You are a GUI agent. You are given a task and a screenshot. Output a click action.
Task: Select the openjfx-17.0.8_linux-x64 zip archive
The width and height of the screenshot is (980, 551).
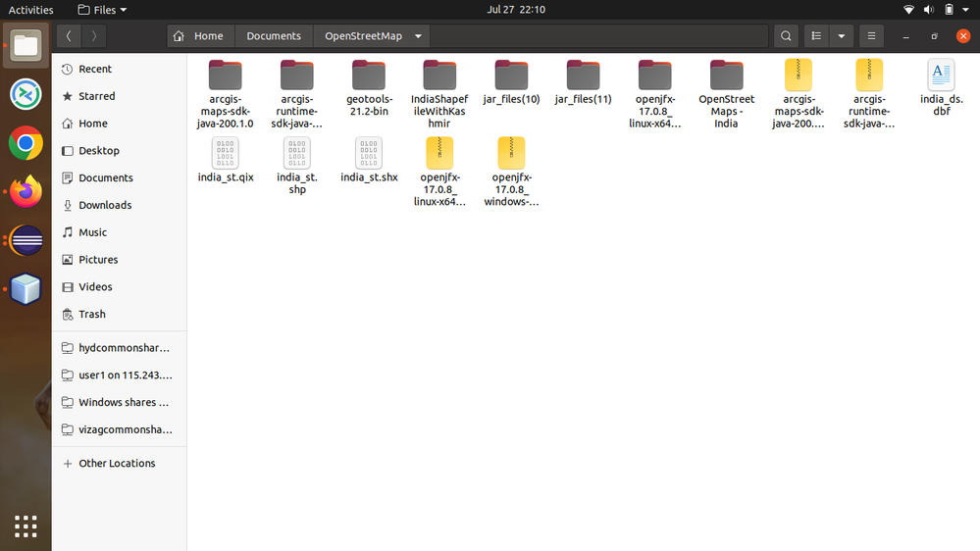(439, 172)
